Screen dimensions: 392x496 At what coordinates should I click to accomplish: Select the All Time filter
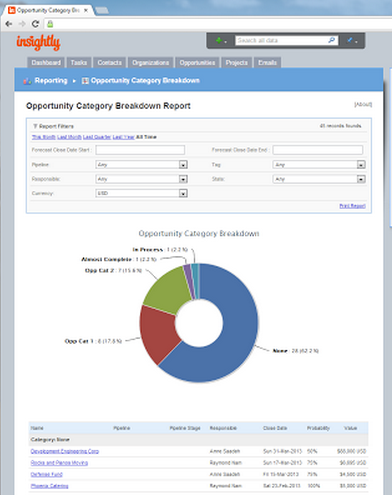point(146,137)
